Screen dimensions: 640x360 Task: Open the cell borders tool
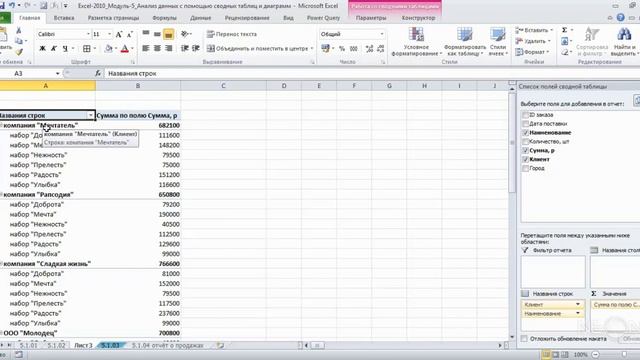coord(87,49)
